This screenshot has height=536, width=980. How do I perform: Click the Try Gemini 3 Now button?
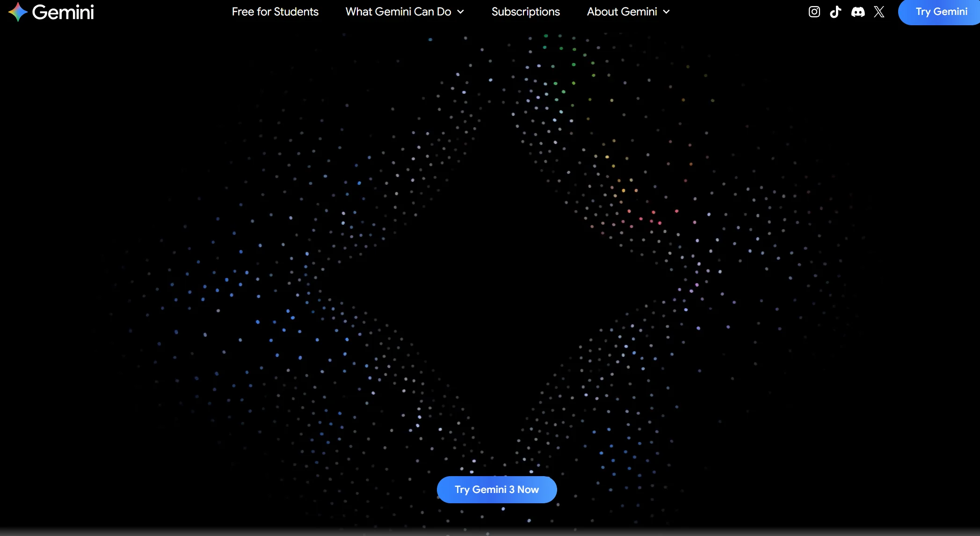pos(497,489)
